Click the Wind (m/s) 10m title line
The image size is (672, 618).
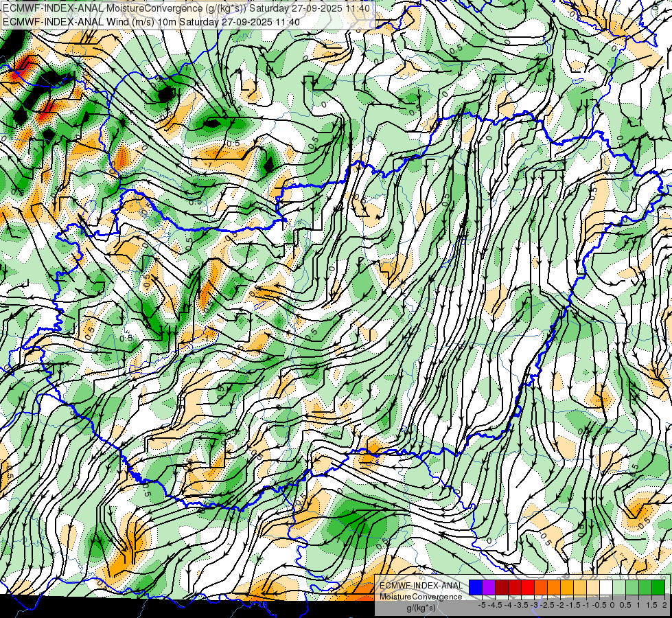151,22
